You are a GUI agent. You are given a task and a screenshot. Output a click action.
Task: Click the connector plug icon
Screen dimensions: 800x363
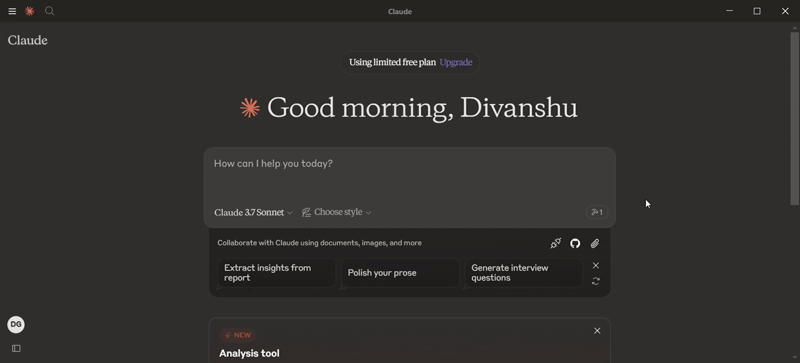(555, 244)
